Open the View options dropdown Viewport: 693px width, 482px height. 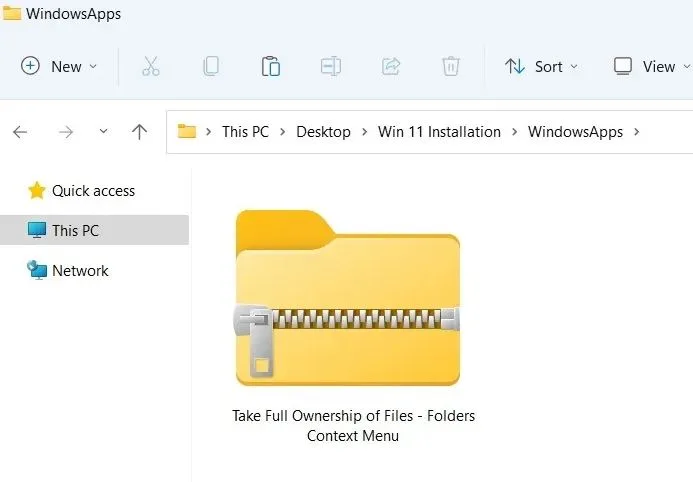[652, 67]
